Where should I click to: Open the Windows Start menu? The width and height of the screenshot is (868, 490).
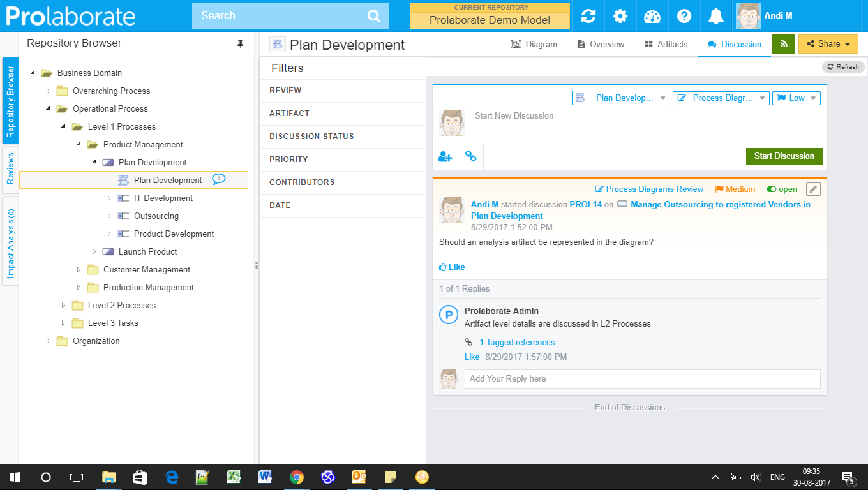pos(14,477)
